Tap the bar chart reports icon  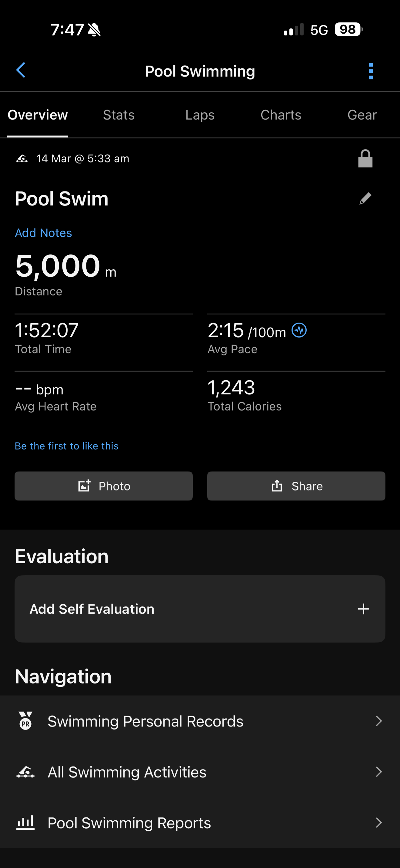26,822
